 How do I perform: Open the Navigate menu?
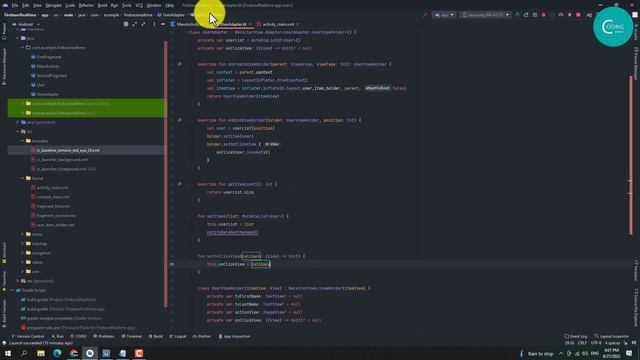(x=53, y=5)
